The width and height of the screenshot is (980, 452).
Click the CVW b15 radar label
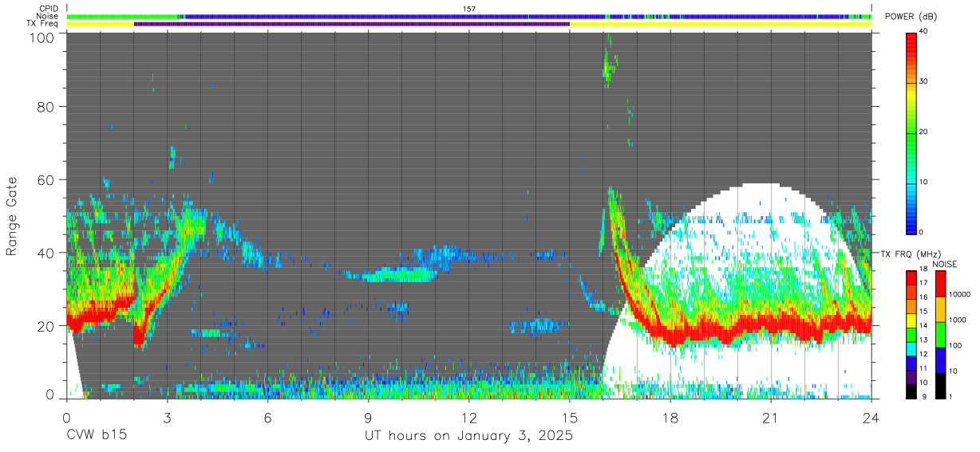point(96,436)
